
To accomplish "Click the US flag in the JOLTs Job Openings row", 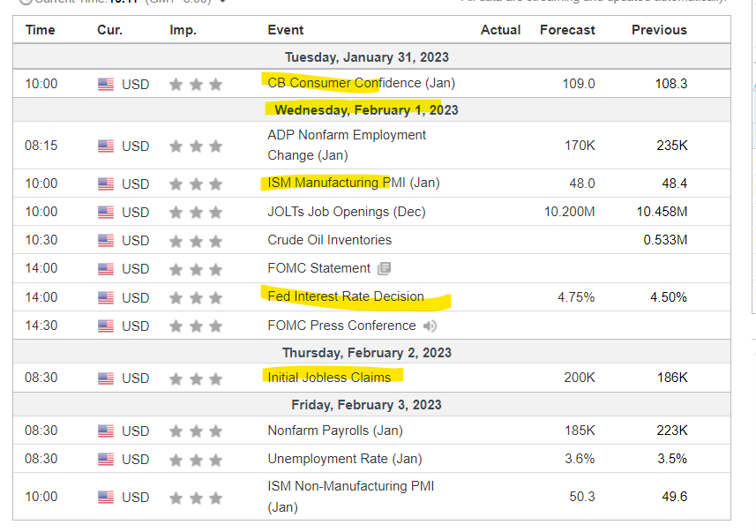I will click(106, 213).
